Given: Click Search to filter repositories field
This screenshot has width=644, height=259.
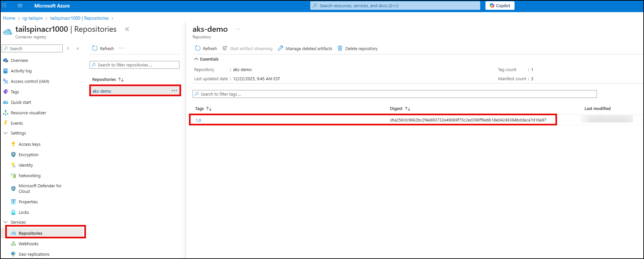Looking at the screenshot, I should click(134, 65).
